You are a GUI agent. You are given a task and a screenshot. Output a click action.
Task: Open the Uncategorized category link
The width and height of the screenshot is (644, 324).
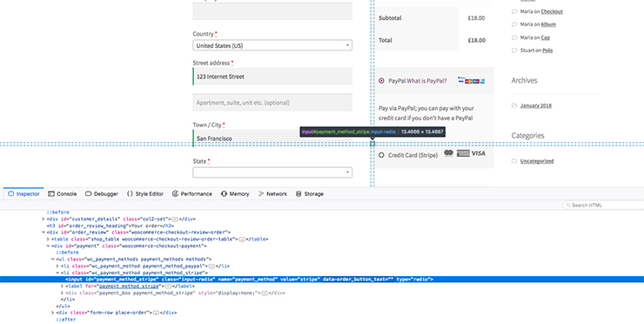(x=537, y=161)
